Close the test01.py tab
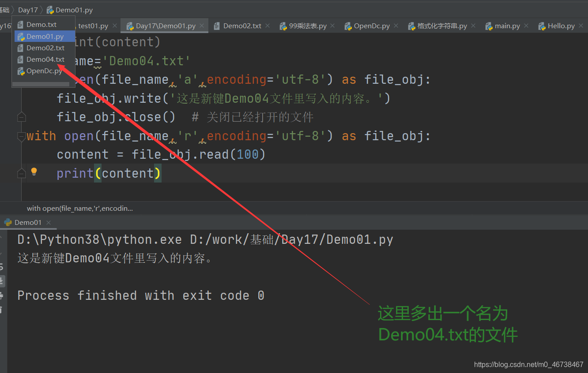588x373 pixels. click(x=114, y=26)
